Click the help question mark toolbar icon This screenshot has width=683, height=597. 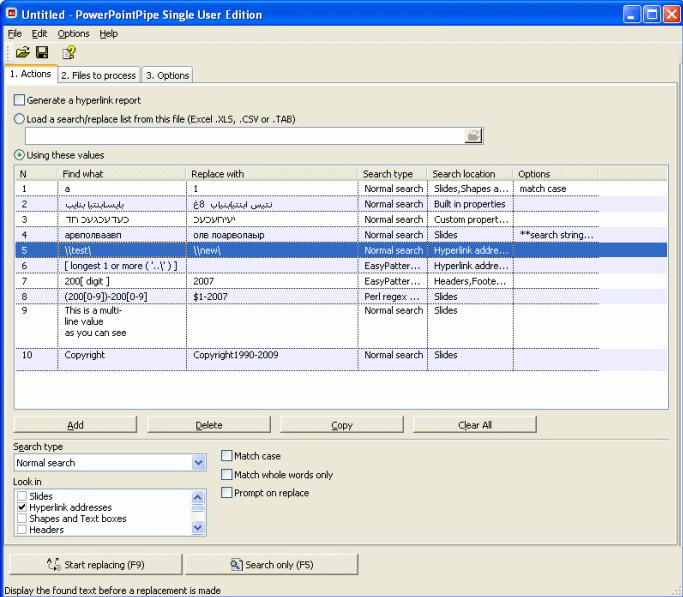[68, 53]
